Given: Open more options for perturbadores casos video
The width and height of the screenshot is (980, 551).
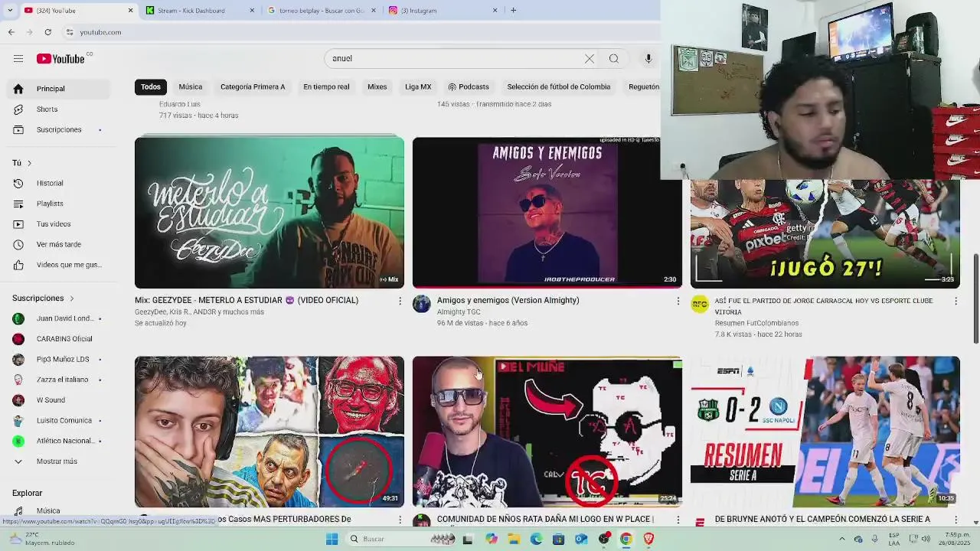Looking at the screenshot, I should coord(400,520).
